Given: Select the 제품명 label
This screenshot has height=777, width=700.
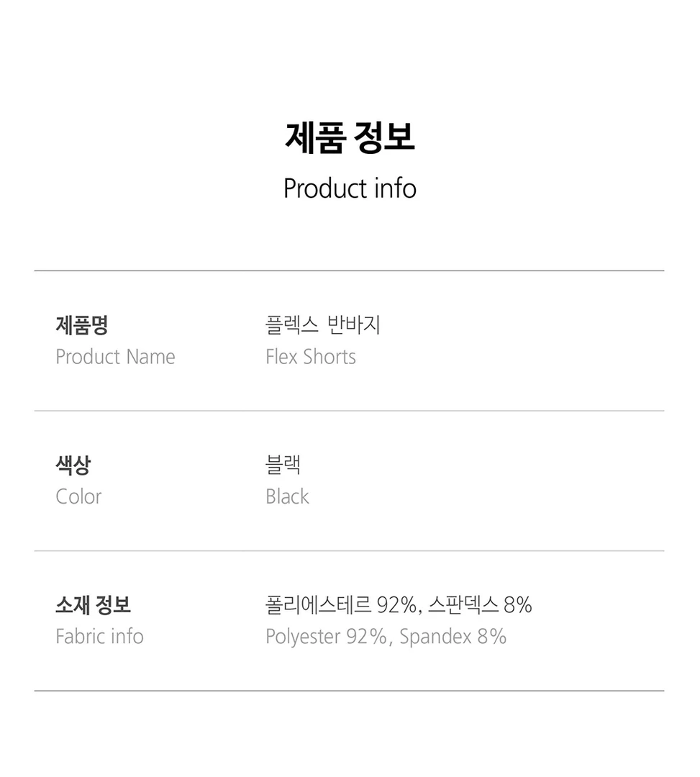Looking at the screenshot, I should 82,325.
